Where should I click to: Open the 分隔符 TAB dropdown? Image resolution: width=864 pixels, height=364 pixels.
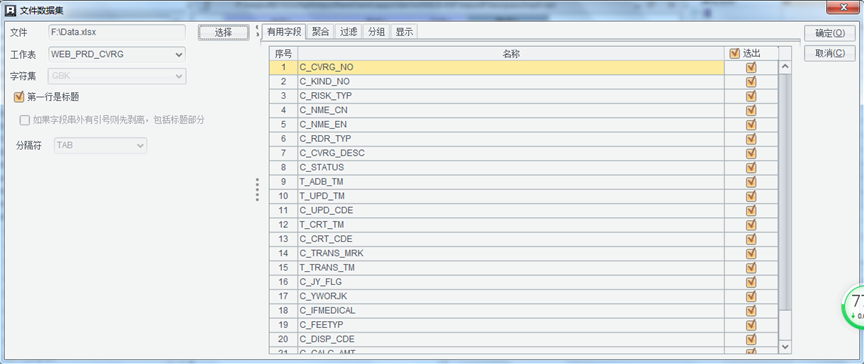pos(100,146)
